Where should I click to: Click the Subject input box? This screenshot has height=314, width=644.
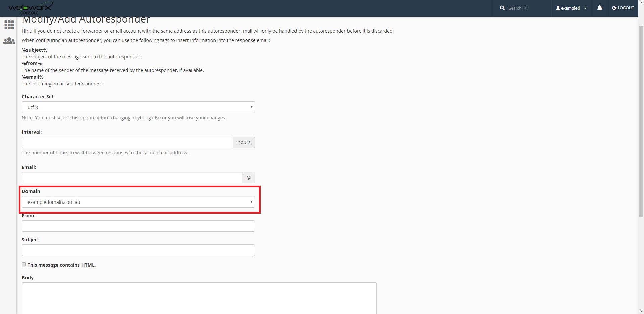point(138,250)
